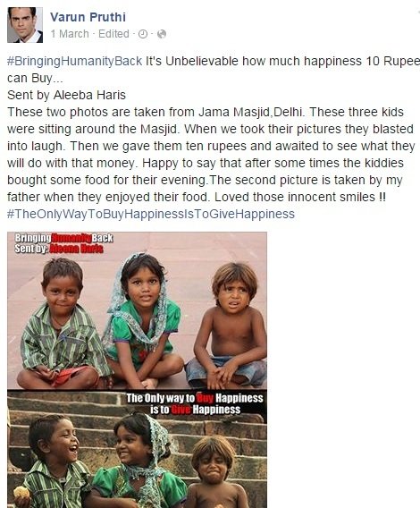Viewport: 420px width, 508px height.
Task: Click the girl in the green dress in the top photo
Action: (x=142, y=319)
